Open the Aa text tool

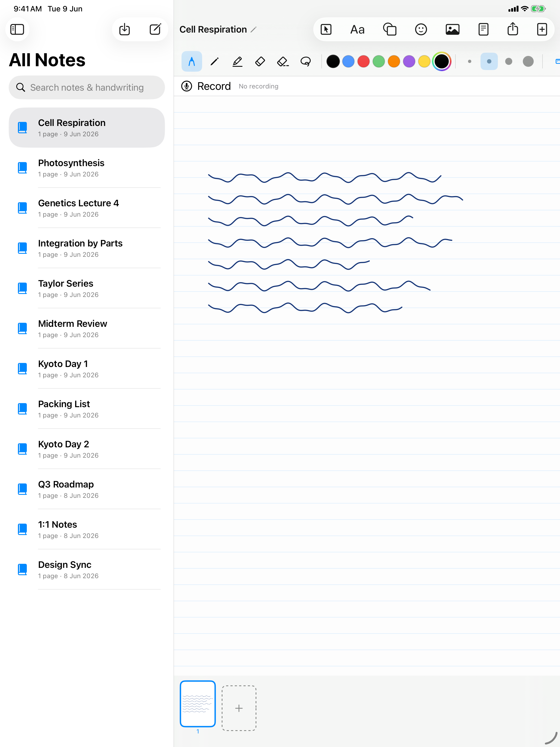click(x=357, y=30)
